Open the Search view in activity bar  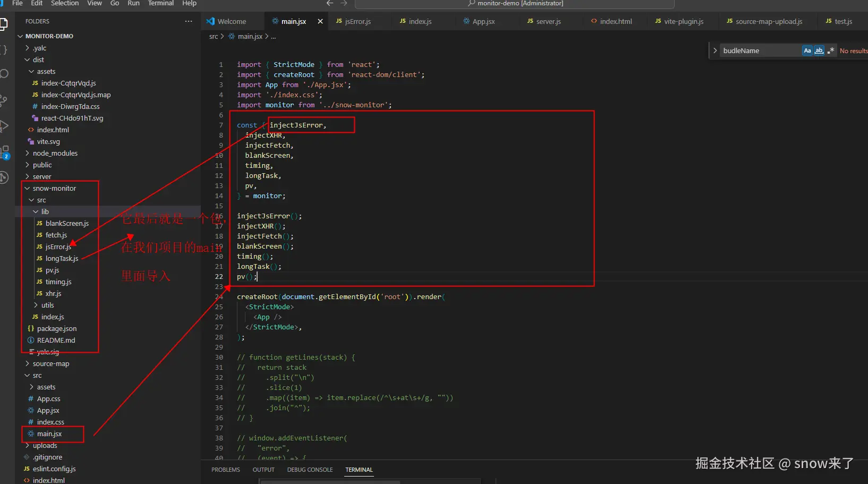point(4,74)
